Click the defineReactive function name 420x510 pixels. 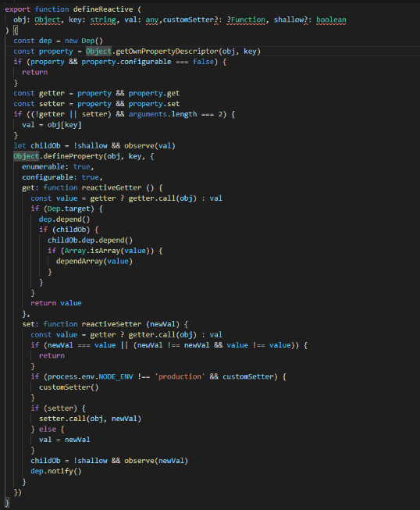tap(103, 9)
